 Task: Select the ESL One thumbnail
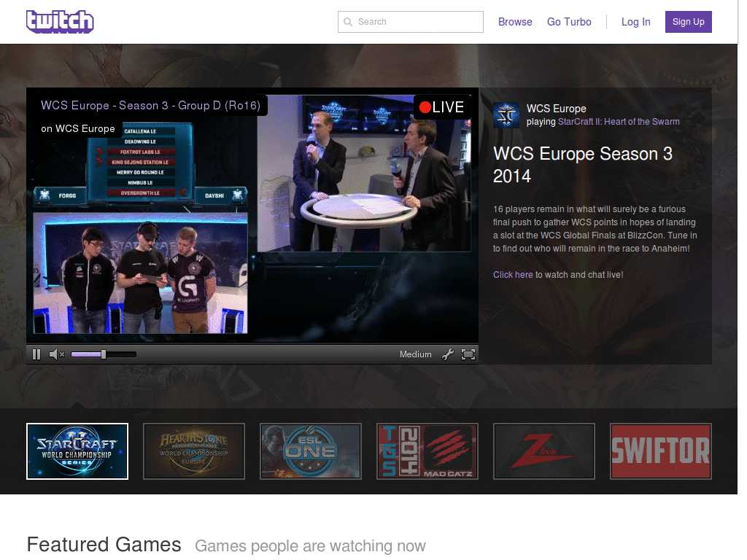[x=311, y=451]
